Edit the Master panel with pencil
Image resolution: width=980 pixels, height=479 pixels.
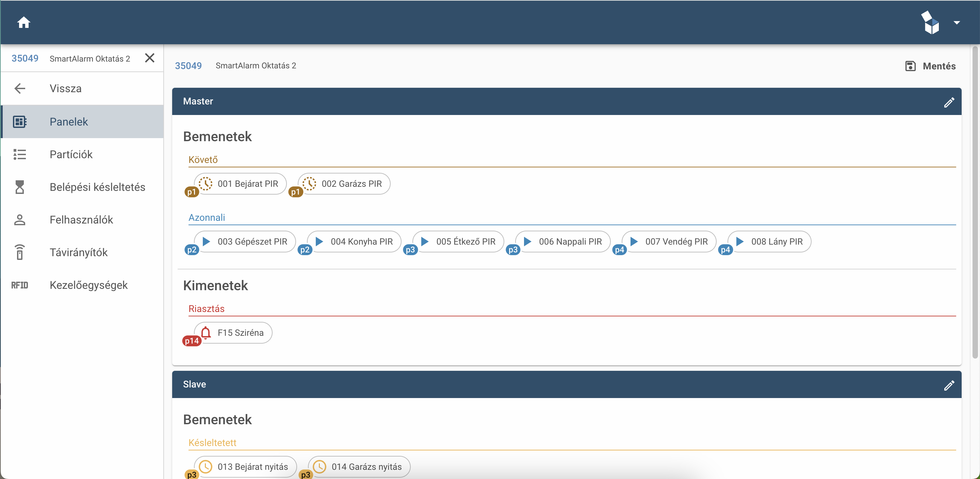[x=949, y=102]
